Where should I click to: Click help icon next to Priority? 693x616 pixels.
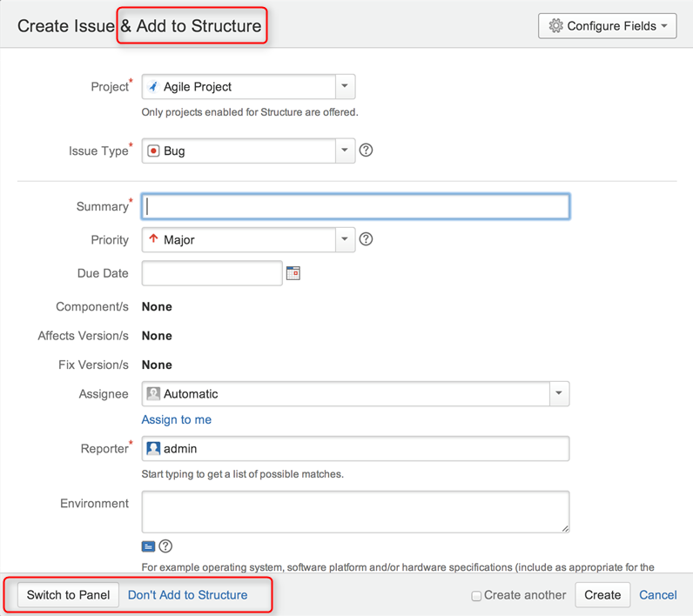point(366,238)
